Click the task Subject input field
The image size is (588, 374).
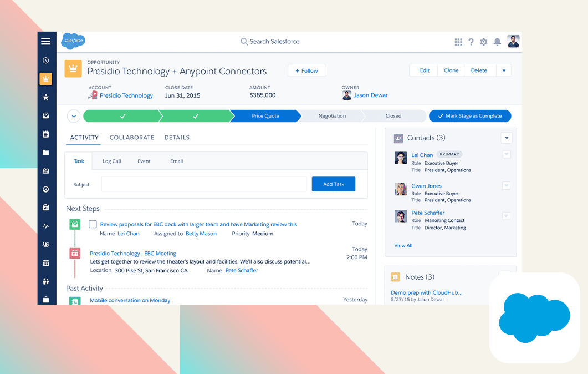point(203,184)
